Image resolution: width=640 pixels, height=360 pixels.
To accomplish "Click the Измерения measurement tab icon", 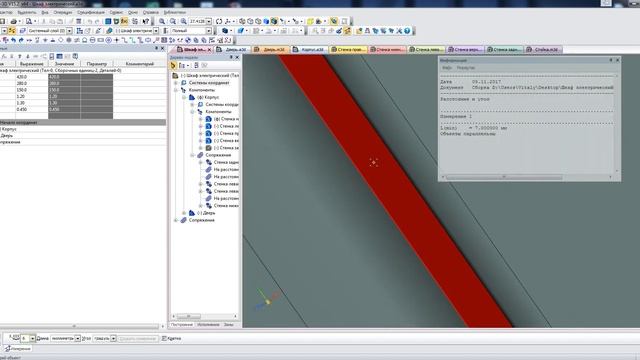I will [8, 349].
